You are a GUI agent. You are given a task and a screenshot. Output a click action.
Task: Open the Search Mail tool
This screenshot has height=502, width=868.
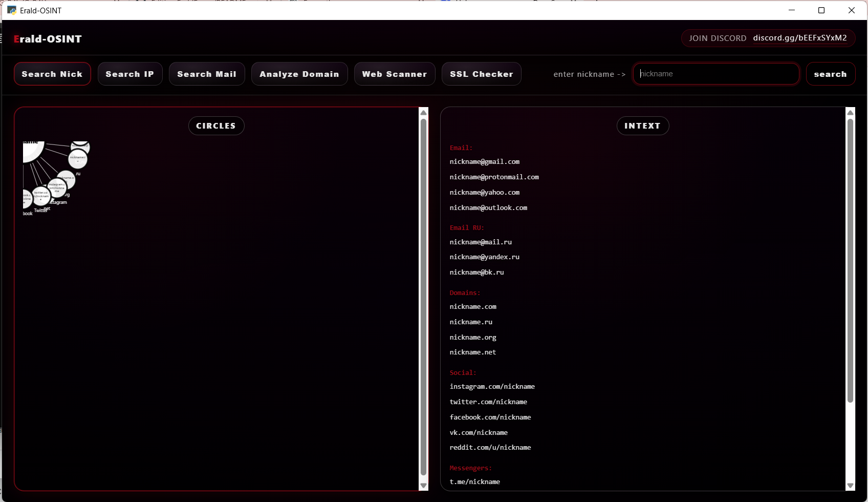(x=207, y=74)
